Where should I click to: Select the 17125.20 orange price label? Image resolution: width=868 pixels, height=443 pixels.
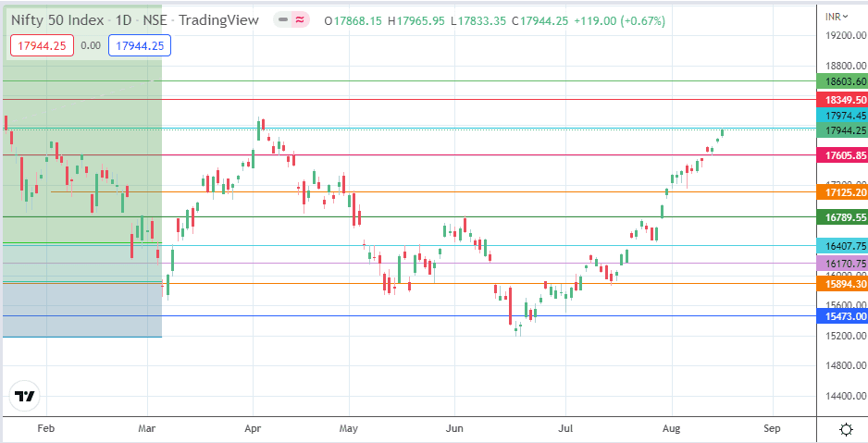tap(842, 192)
